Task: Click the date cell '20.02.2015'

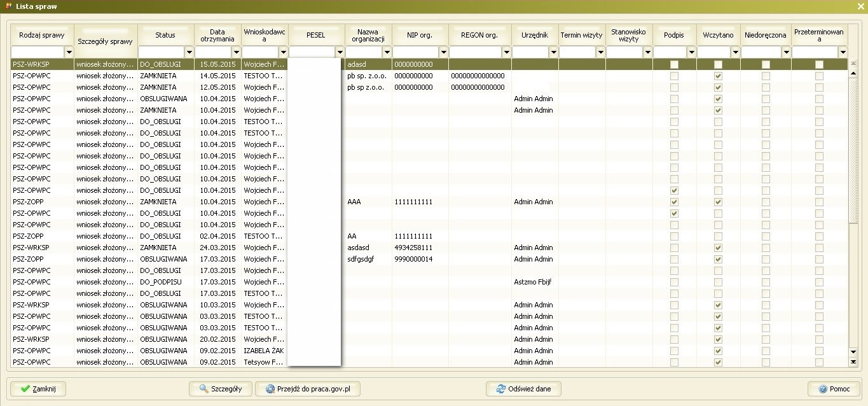Action: coord(217,339)
